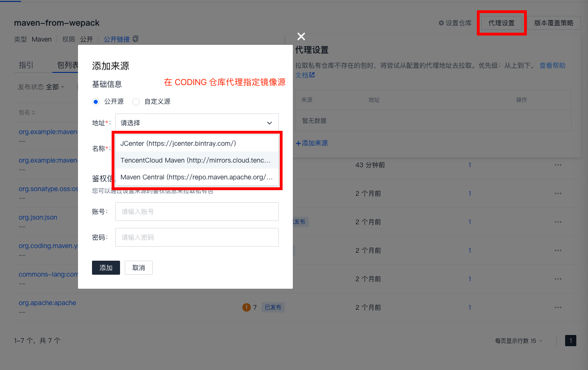
Task: Click 已发布 tag in org.apache:apache row
Action: [273, 307]
